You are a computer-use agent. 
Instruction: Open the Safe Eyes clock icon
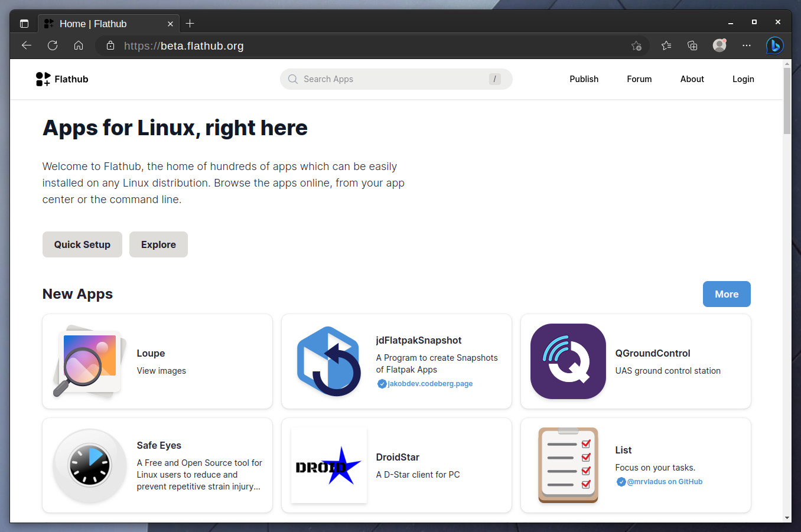90,465
